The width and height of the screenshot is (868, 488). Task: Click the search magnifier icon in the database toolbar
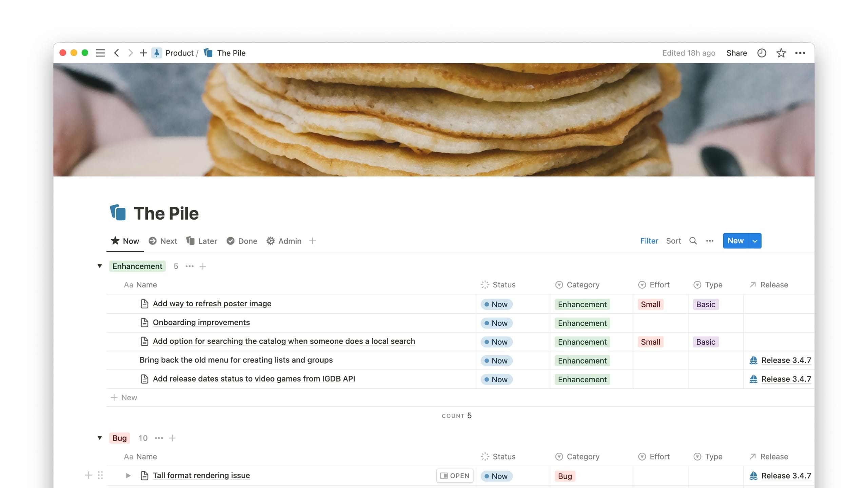click(x=693, y=241)
